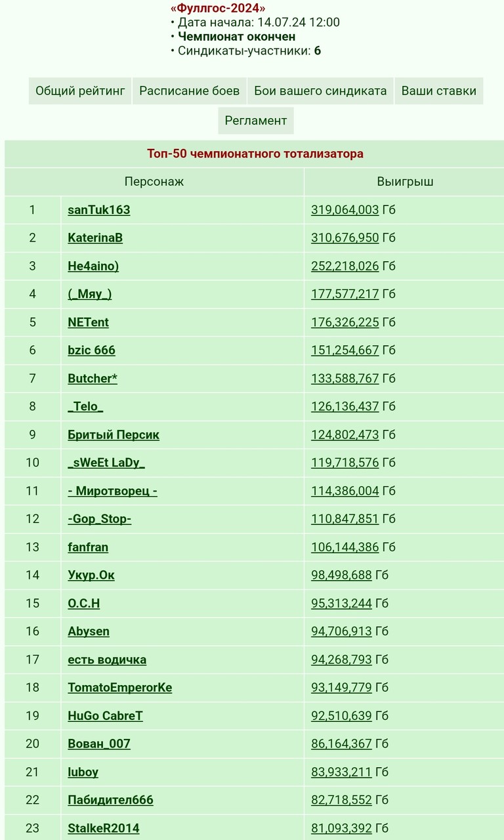Open (_Мяу_) character profile

click(x=90, y=294)
